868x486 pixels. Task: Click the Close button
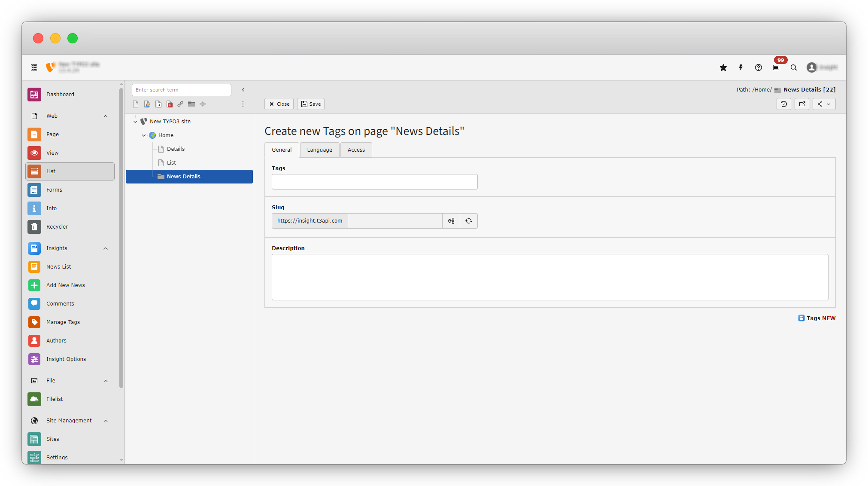tap(279, 104)
